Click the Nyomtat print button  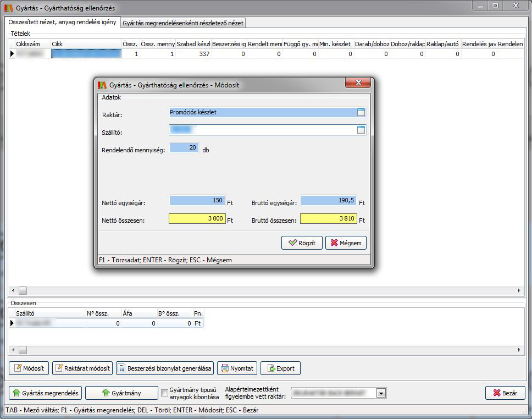pos(237,368)
